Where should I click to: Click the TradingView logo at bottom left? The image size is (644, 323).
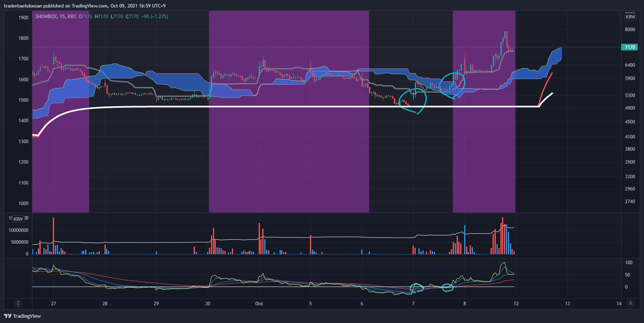(22, 316)
